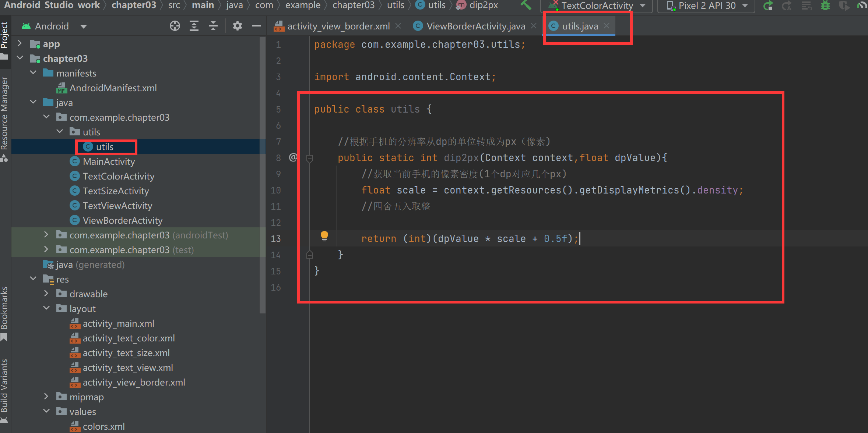Click the yellow lightbulb intention icon
The image size is (868, 433).
tap(324, 236)
